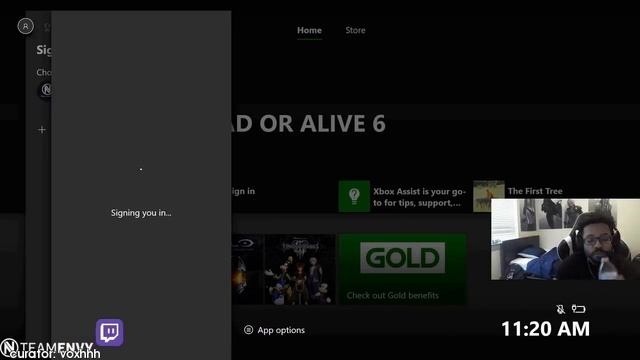Viewport: 640px width, 360px height.
Task: Click the Twitch logo icon
Action: coord(110,332)
